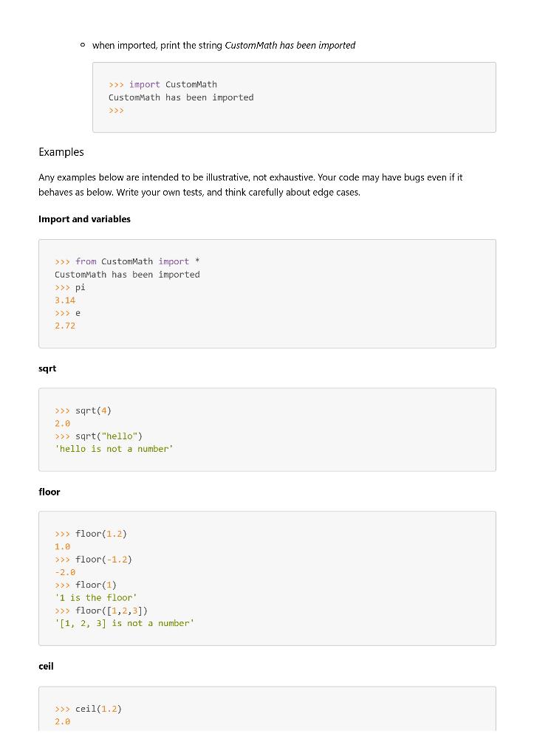Click the '>>> pi' code line

[70, 287]
